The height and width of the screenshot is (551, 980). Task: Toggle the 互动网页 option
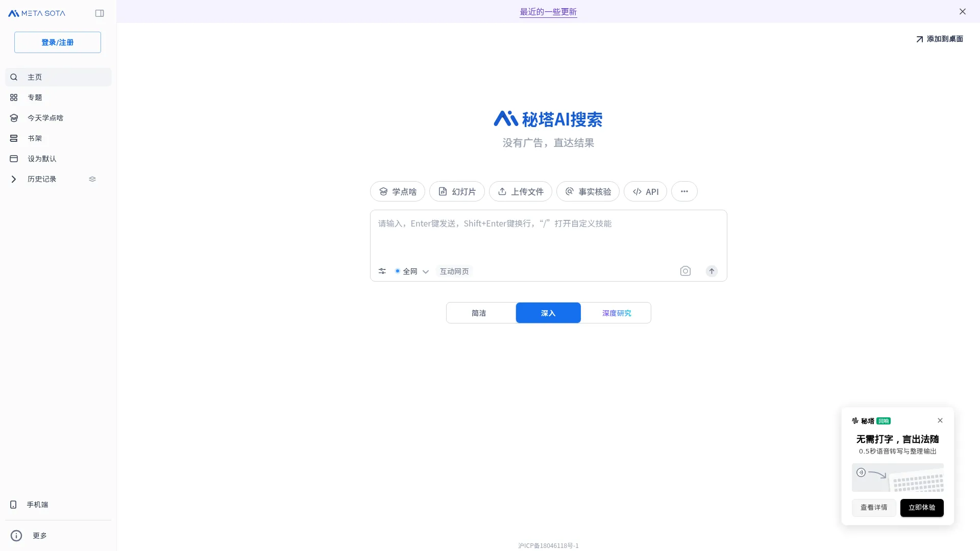pos(454,271)
